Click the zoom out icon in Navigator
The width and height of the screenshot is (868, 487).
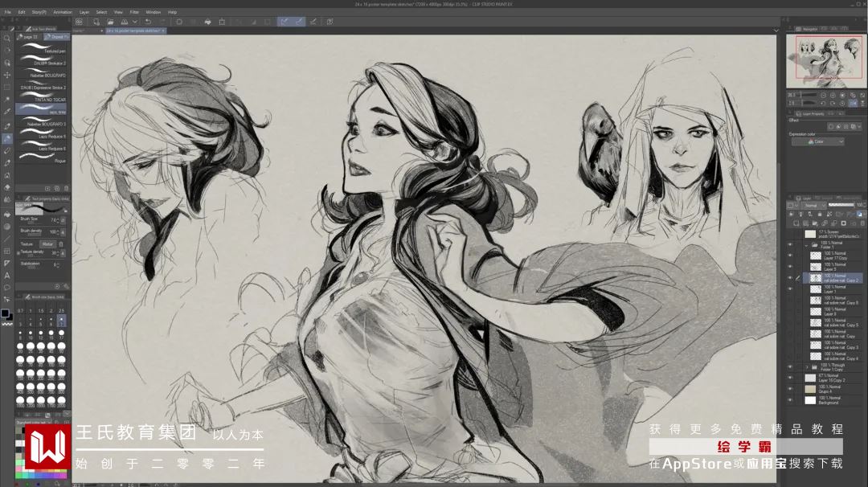(x=823, y=95)
